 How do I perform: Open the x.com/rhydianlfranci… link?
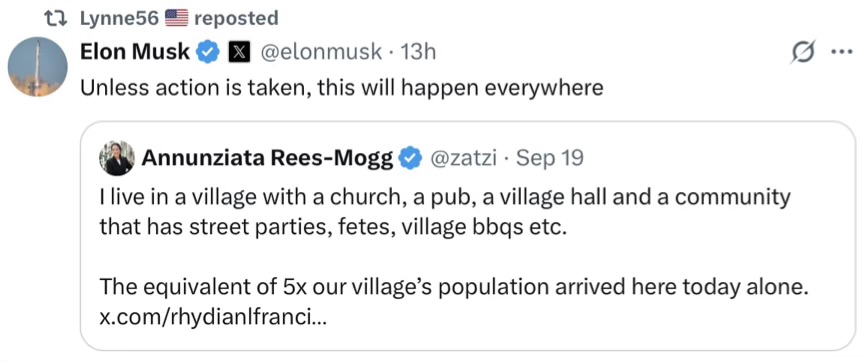click(x=212, y=317)
